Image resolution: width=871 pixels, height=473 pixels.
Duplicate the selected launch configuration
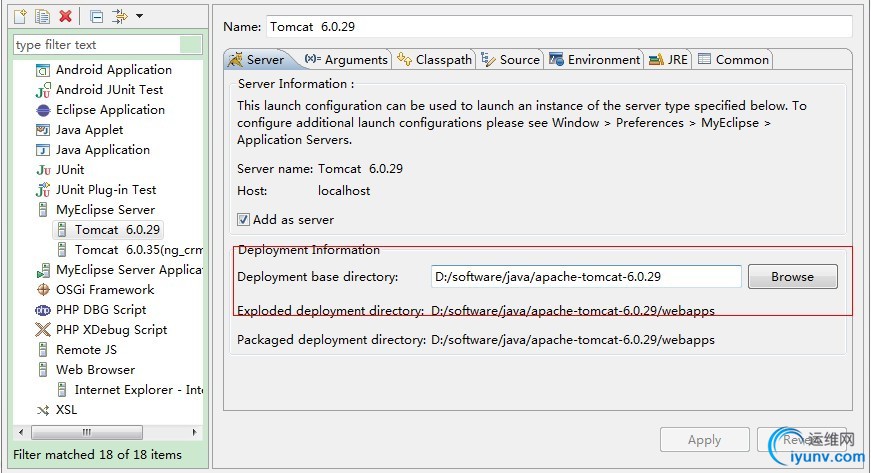pyautogui.click(x=42, y=16)
